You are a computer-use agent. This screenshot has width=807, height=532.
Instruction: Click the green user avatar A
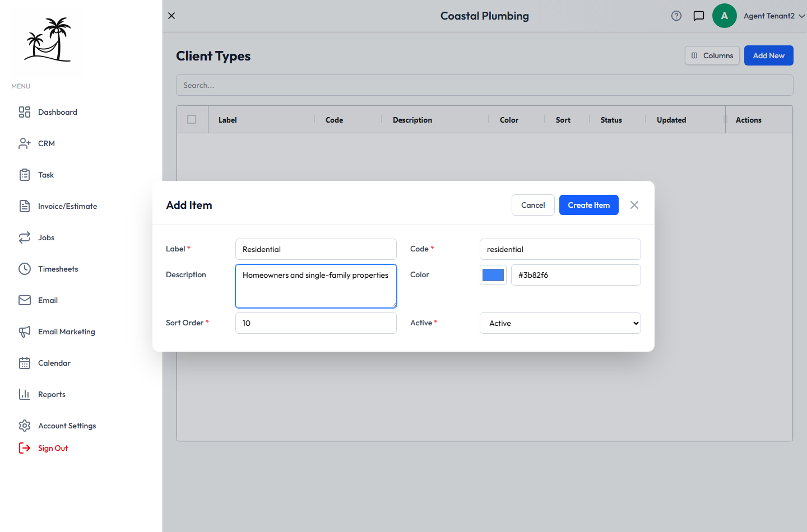coord(725,16)
